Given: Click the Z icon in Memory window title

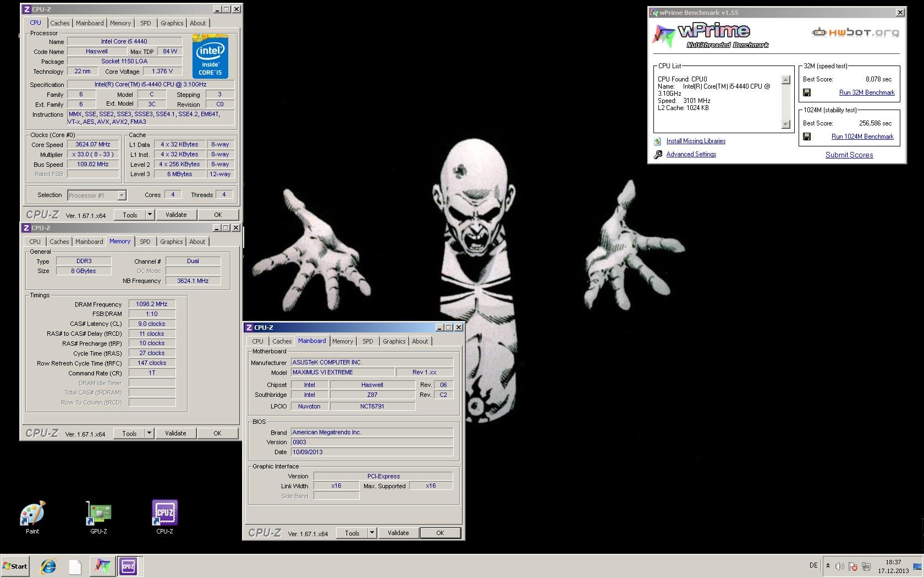Looking at the screenshot, I should (x=27, y=228).
